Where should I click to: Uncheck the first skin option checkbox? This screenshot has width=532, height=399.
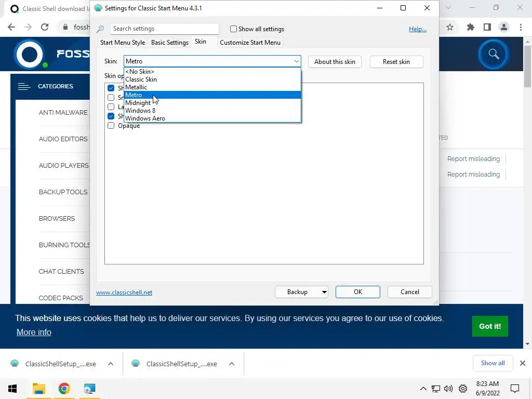(x=111, y=88)
